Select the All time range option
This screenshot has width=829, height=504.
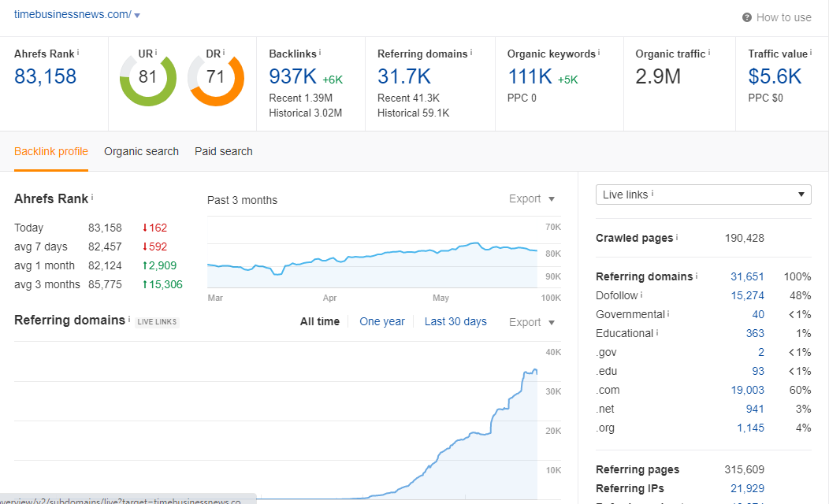click(320, 321)
